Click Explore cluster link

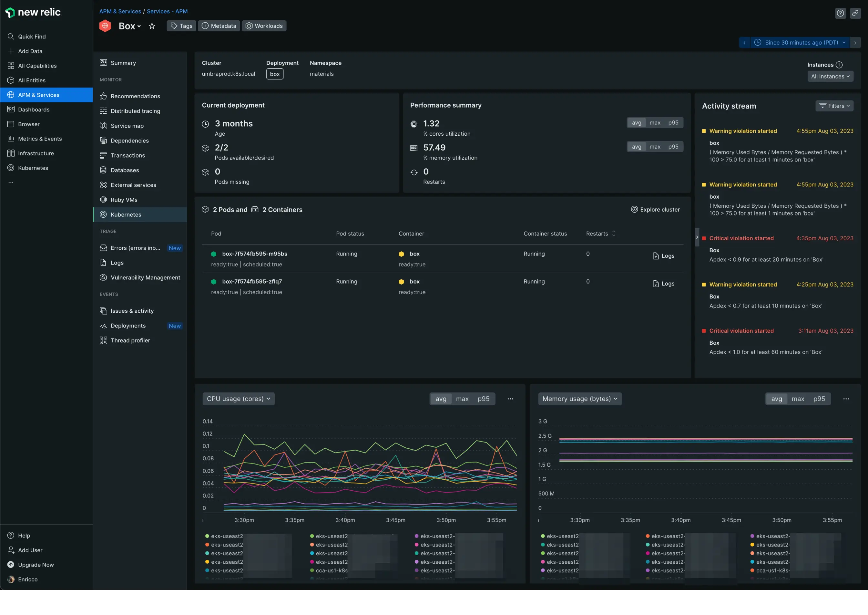point(655,210)
